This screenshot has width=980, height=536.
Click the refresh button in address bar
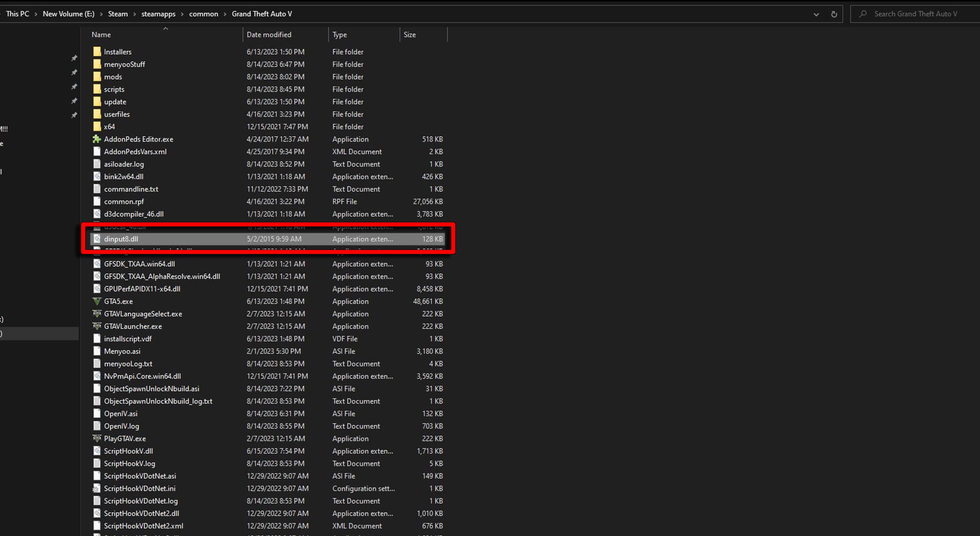[x=834, y=14]
